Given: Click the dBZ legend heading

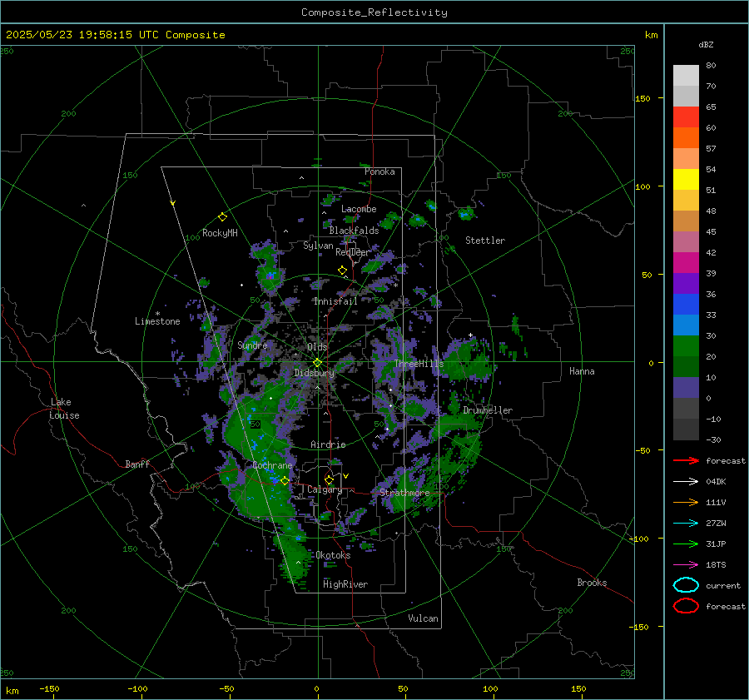Looking at the screenshot, I should click(x=706, y=44).
